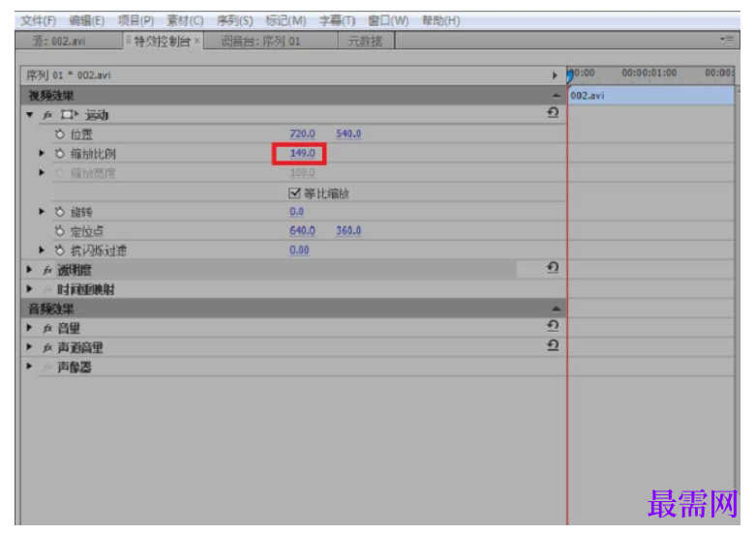Collapse the 视频效果 section arrow
Screen dimensions: 756x534
[x=556, y=96]
